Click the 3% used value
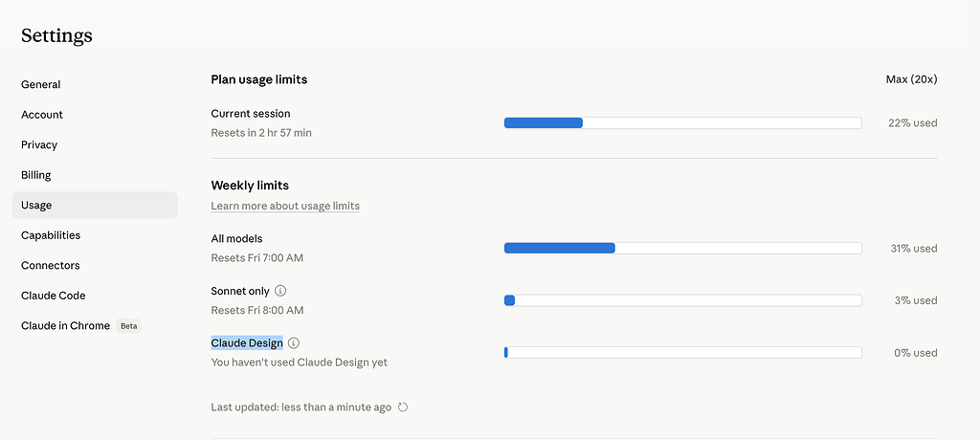This screenshot has width=980, height=440. click(x=916, y=300)
